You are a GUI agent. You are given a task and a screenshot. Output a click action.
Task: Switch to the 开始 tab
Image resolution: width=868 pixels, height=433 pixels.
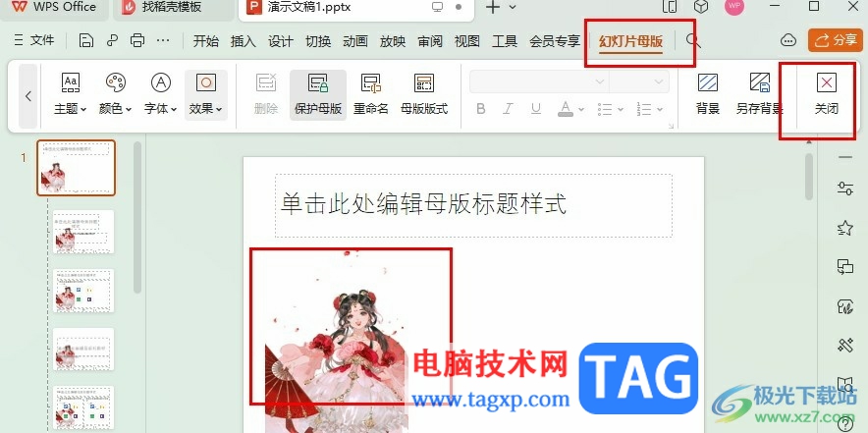tap(205, 41)
